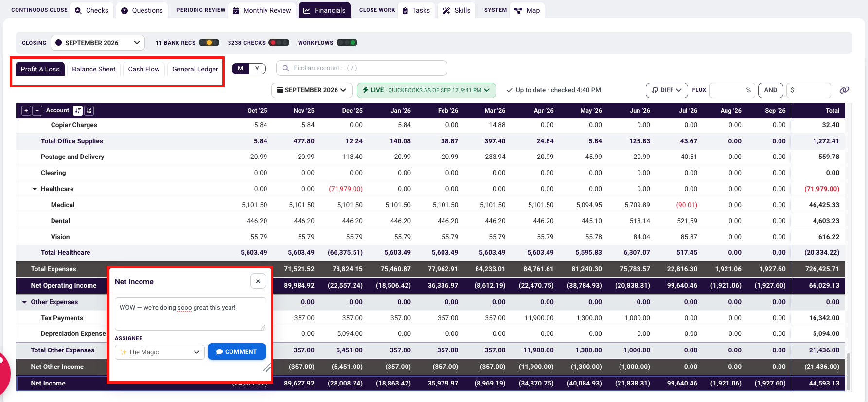Select the Profit & Loss report tab
Viewport: 868px width, 402px height.
[40, 69]
